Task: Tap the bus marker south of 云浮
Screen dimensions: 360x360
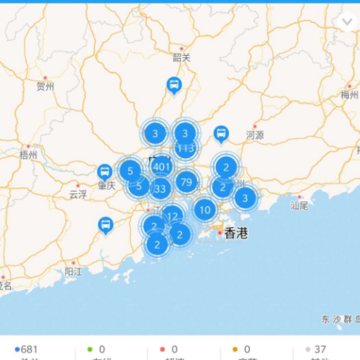Action: pyautogui.click(x=106, y=226)
